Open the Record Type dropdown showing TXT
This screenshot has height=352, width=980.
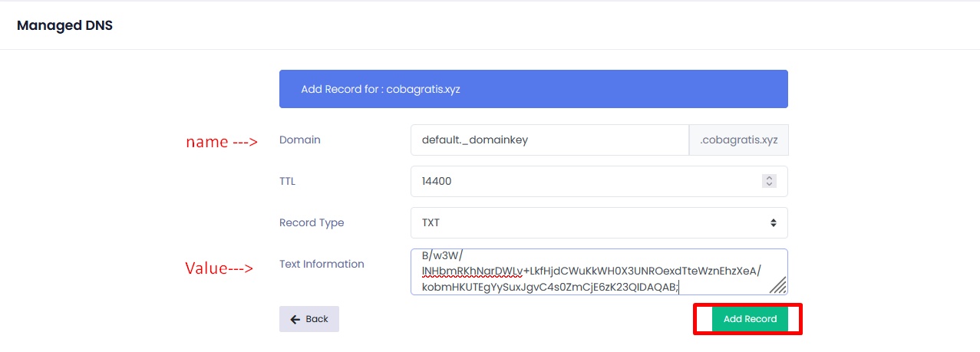click(599, 222)
